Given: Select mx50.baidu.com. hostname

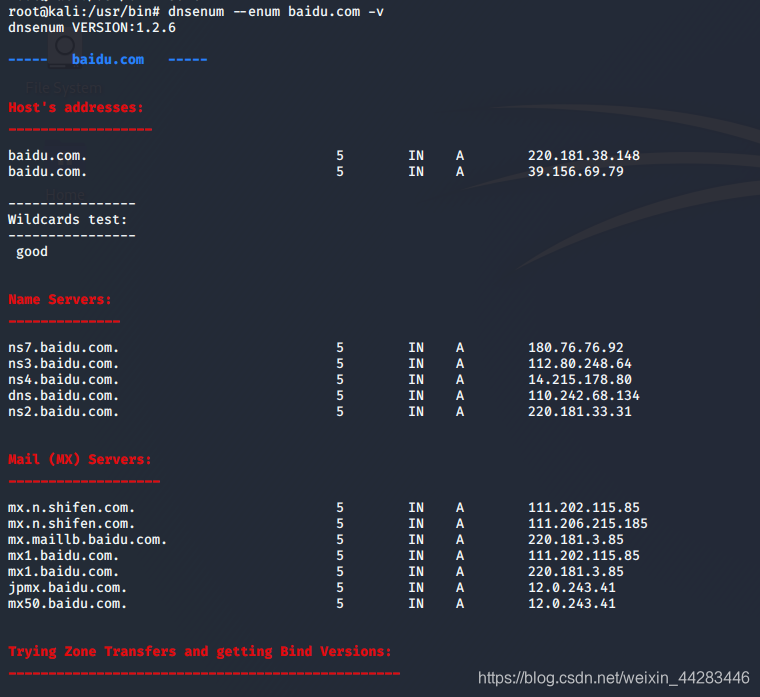Looking at the screenshot, I should [x=67, y=603].
